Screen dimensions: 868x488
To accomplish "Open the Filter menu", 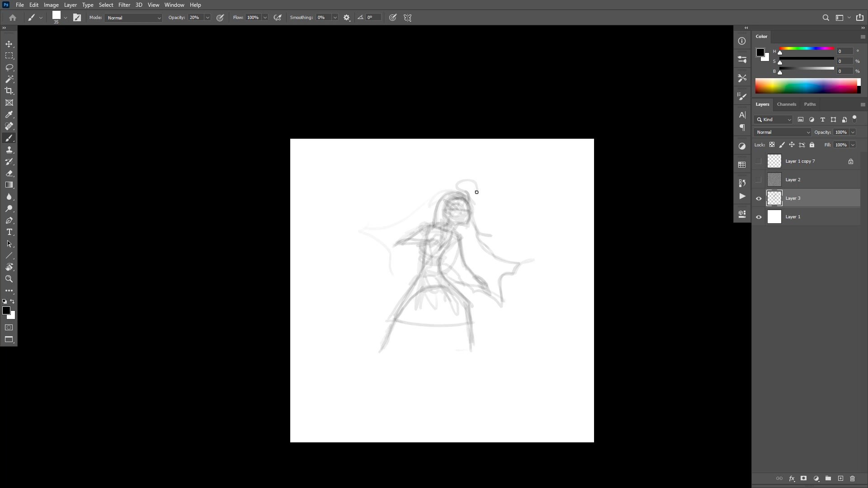I will [x=124, y=5].
